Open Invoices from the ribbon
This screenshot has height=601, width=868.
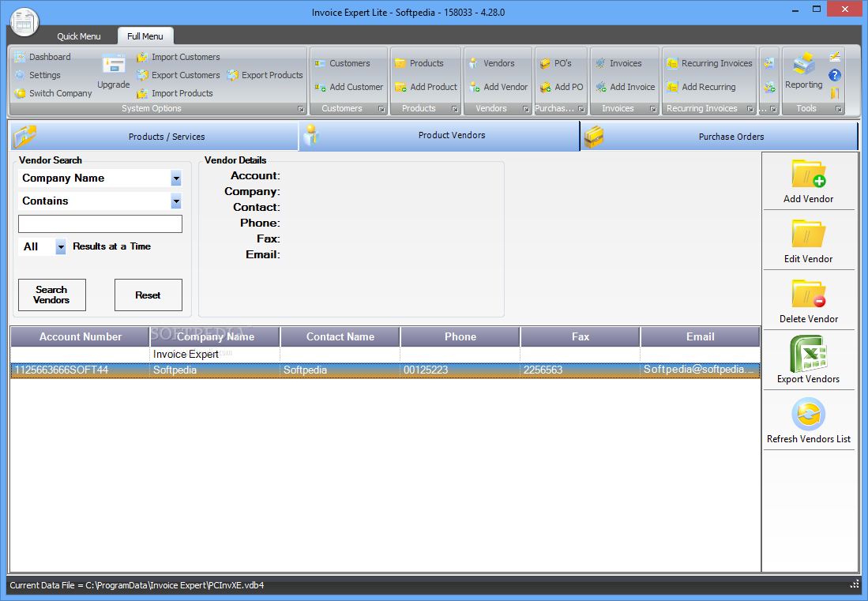pos(618,64)
